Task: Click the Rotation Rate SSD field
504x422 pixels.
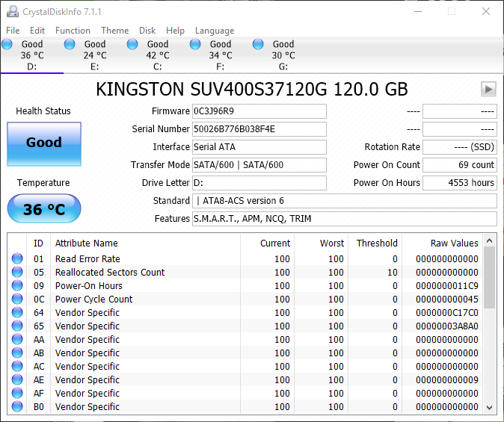Action: point(460,147)
